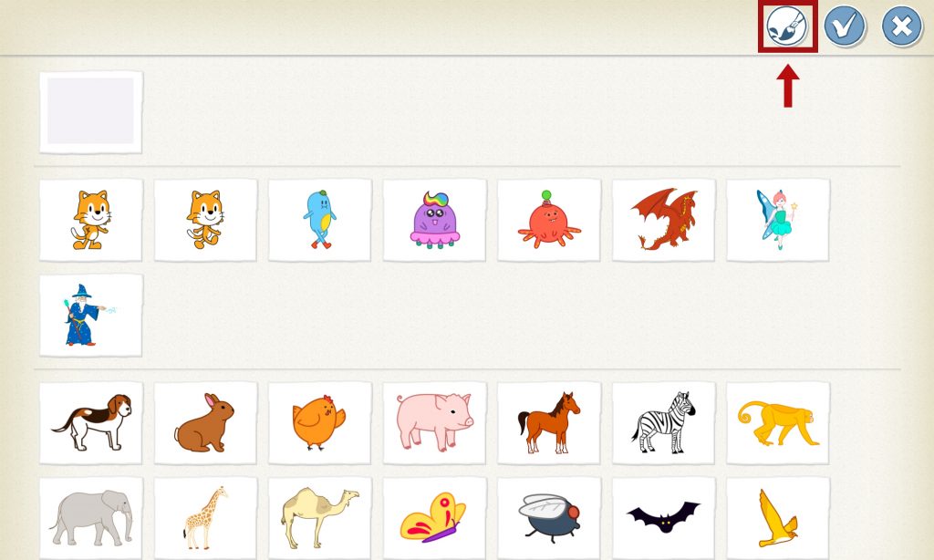Viewport: 934px width, 560px height.
Task: Select the gray elephant character
Action: click(x=91, y=518)
